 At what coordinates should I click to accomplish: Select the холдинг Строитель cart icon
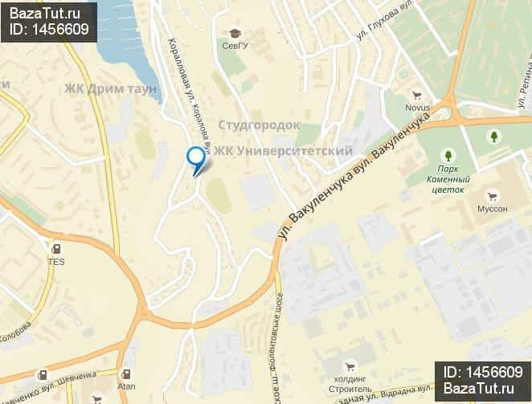(x=350, y=366)
